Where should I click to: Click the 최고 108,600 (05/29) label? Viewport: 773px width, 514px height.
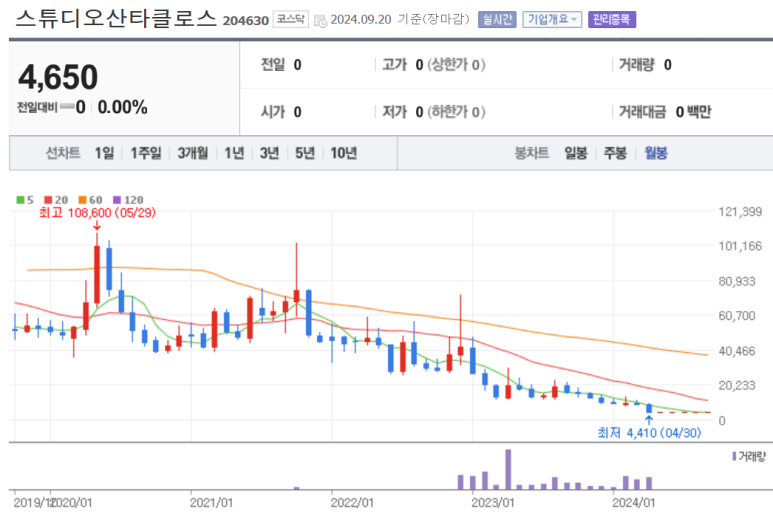pyautogui.click(x=98, y=213)
